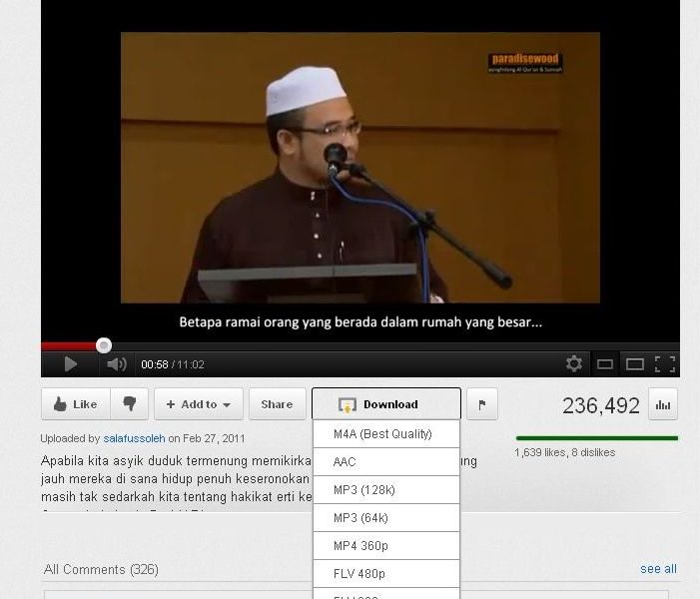Expand the Add to dropdown

coord(199,404)
